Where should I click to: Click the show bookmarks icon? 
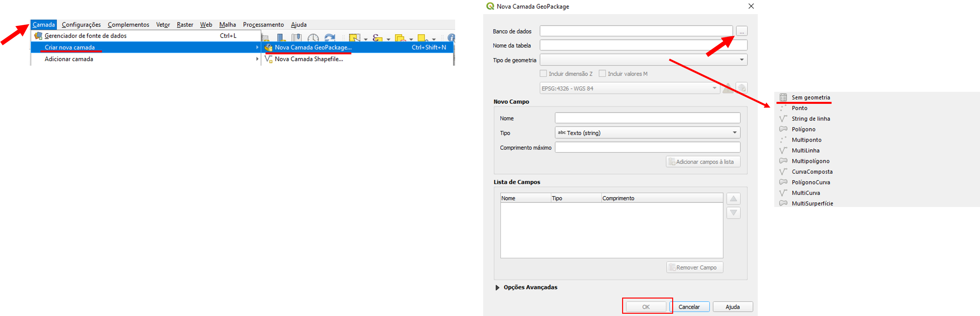297,38
